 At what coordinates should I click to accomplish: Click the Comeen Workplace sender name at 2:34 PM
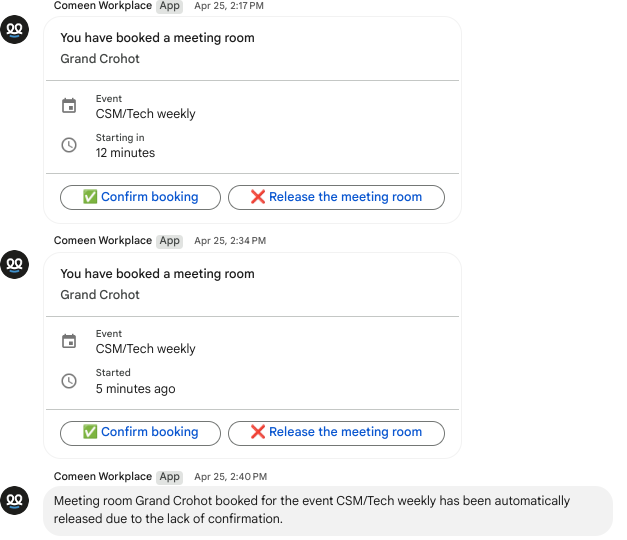(x=103, y=240)
